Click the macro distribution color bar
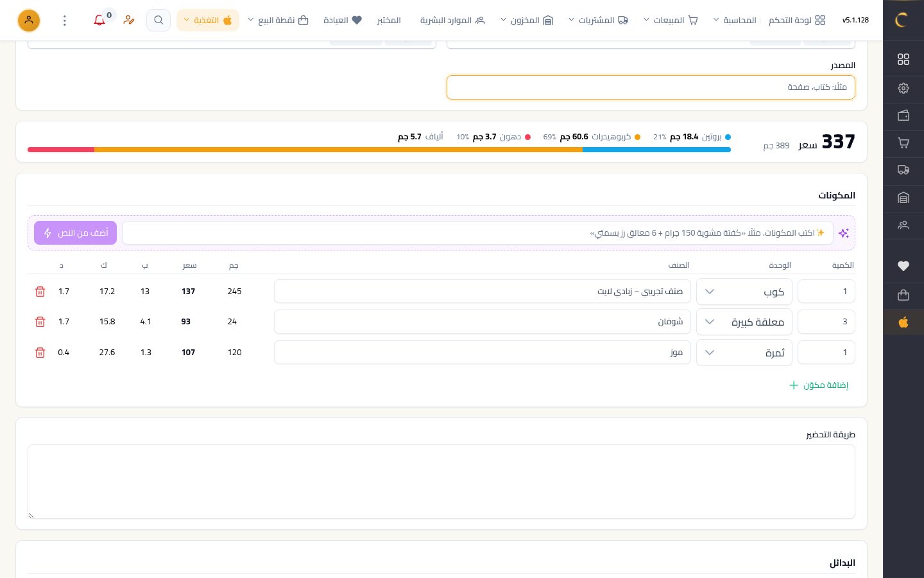Screen dimensions: 924x578 tap(379, 150)
